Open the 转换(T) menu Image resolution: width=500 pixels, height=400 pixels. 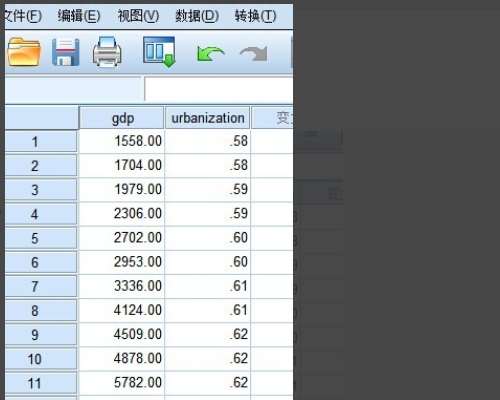[256, 16]
